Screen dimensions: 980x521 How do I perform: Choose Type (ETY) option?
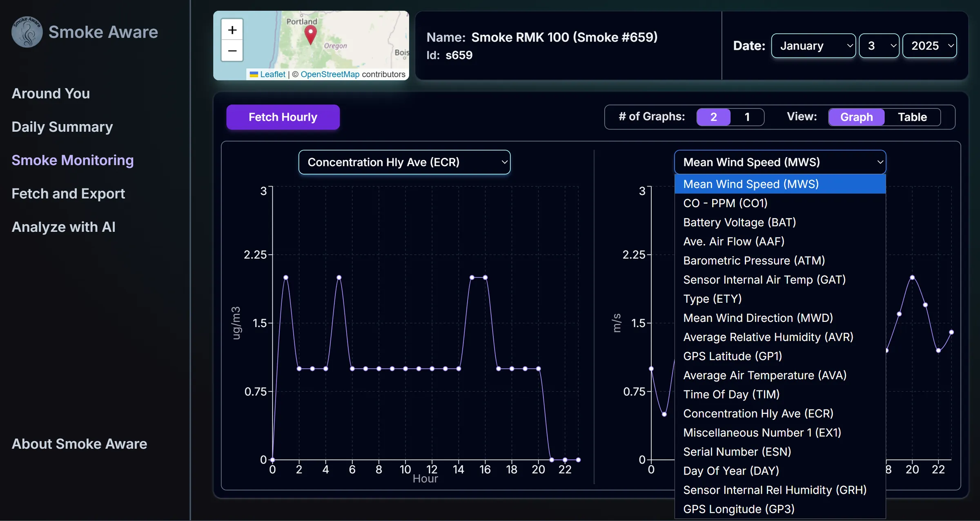coord(780,299)
